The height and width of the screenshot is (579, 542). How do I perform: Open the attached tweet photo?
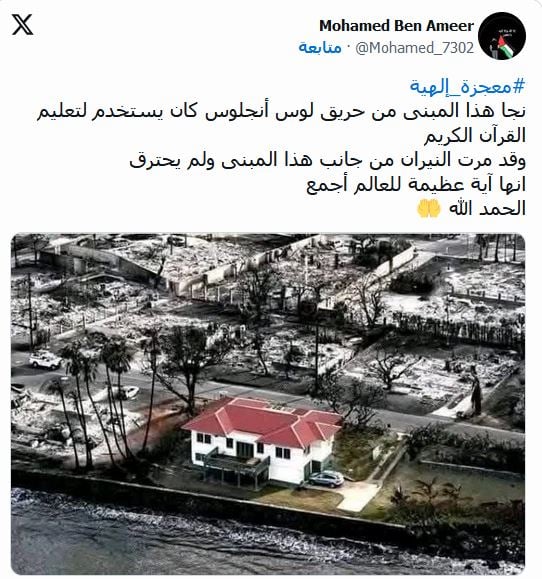[x=268, y=404]
